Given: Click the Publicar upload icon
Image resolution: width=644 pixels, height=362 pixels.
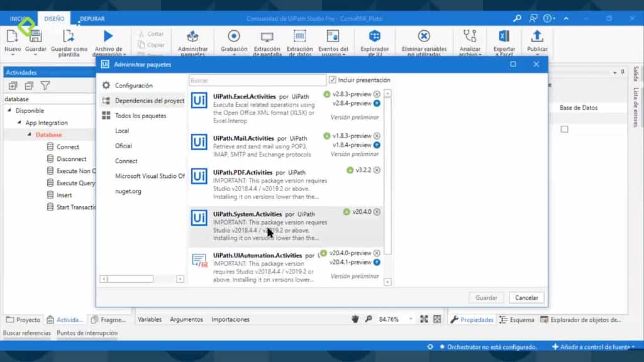Looking at the screenshot, I should [537, 36].
